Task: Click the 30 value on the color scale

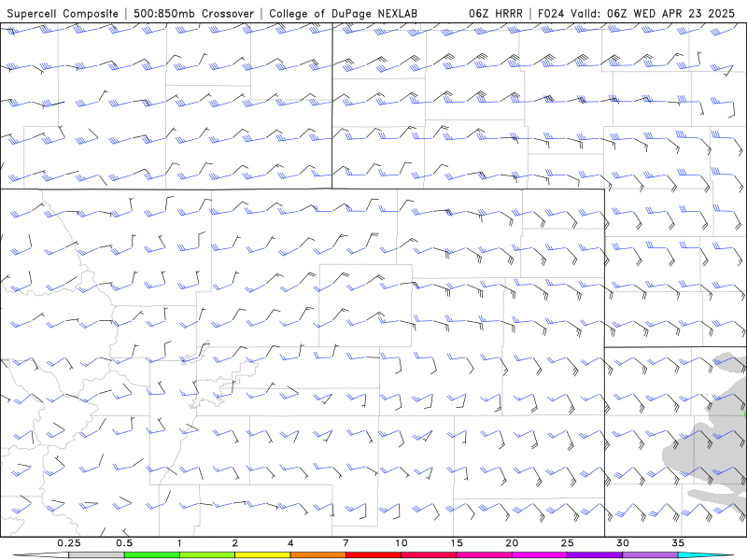Action: 622,543
